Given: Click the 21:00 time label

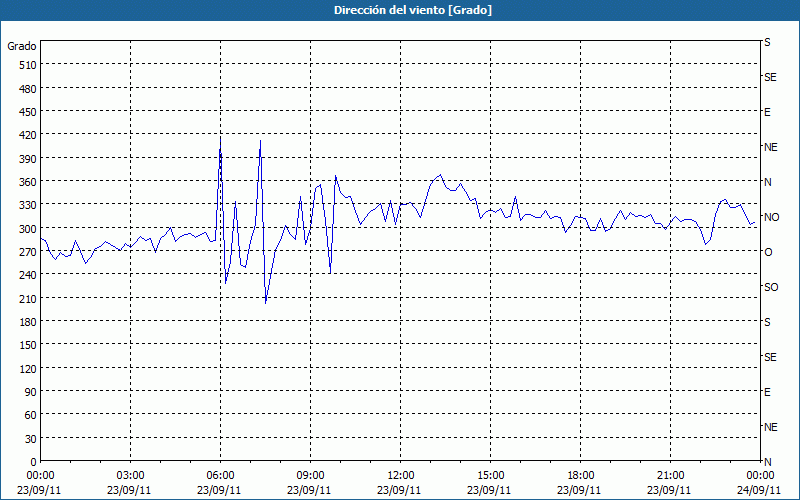Looking at the screenshot, I should point(670,476).
